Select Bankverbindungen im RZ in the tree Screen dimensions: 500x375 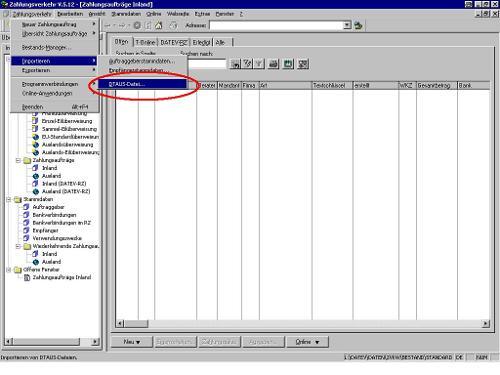[x=62, y=223]
